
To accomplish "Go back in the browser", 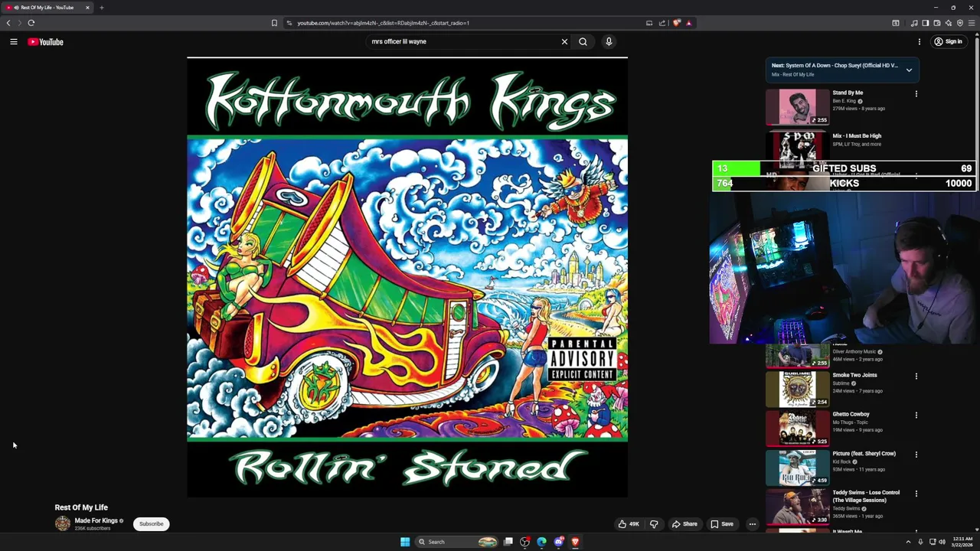I will (8, 23).
